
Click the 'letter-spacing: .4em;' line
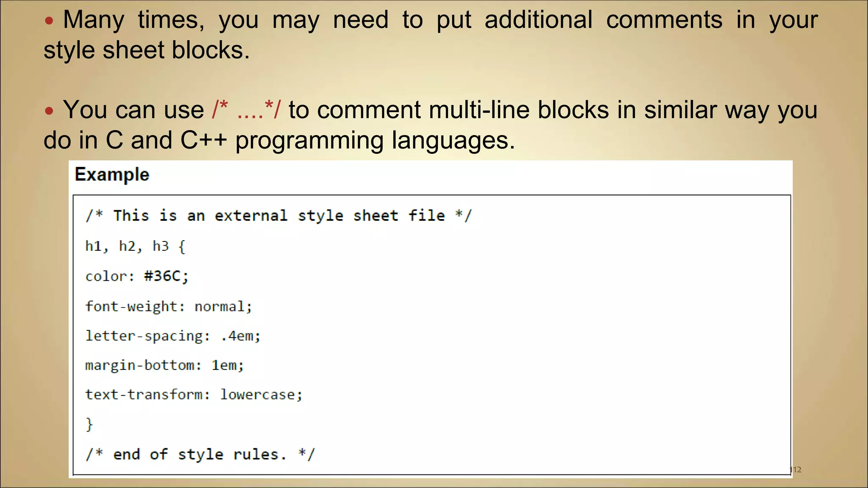coord(173,336)
